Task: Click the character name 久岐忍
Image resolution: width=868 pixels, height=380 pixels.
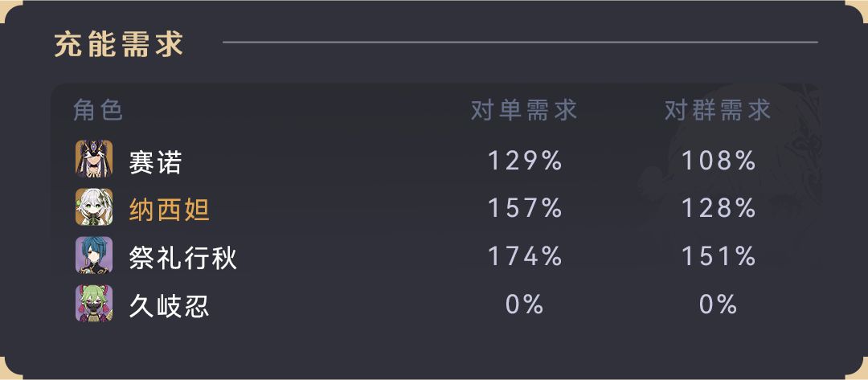Action: tap(170, 305)
